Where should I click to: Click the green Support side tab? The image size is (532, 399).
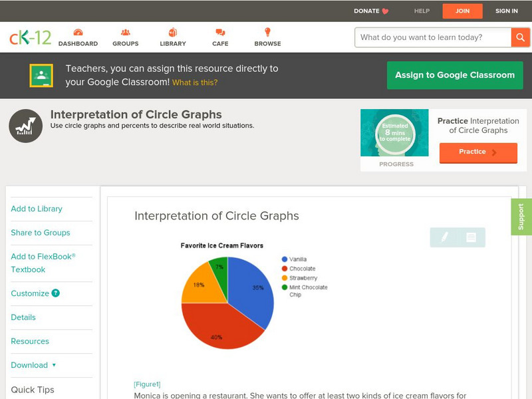click(x=521, y=217)
